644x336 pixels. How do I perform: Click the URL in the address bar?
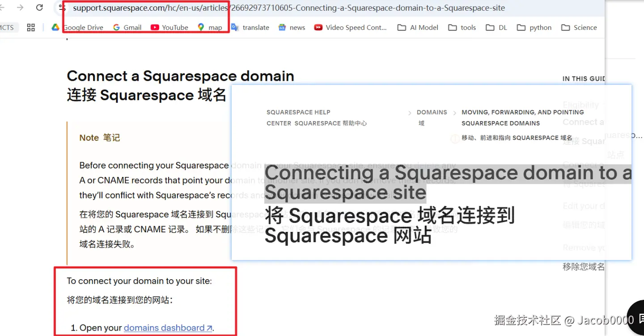[289, 8]
